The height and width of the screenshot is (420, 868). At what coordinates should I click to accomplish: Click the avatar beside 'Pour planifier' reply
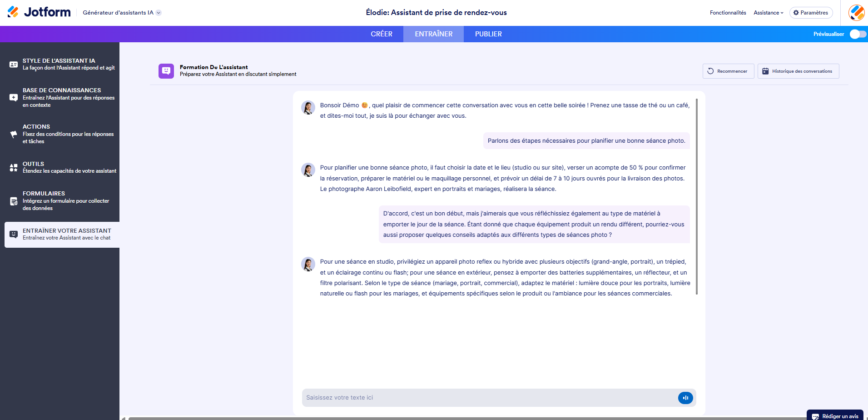point(308,170)
